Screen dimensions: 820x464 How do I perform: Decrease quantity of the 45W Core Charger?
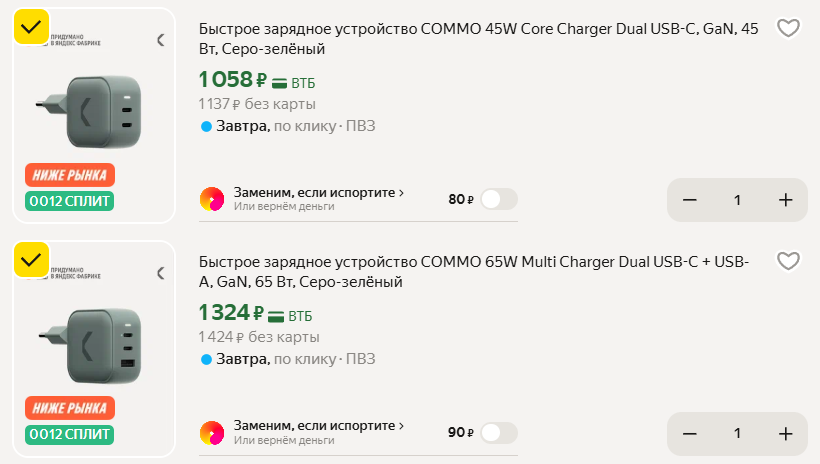[690, 200]
